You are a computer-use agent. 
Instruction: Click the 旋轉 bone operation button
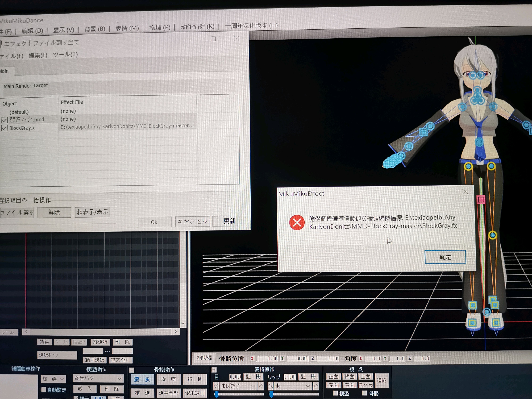pos(169,379)
